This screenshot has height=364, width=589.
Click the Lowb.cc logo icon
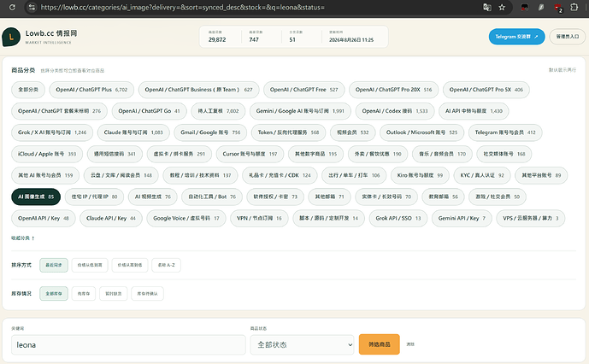pos(11,37)
